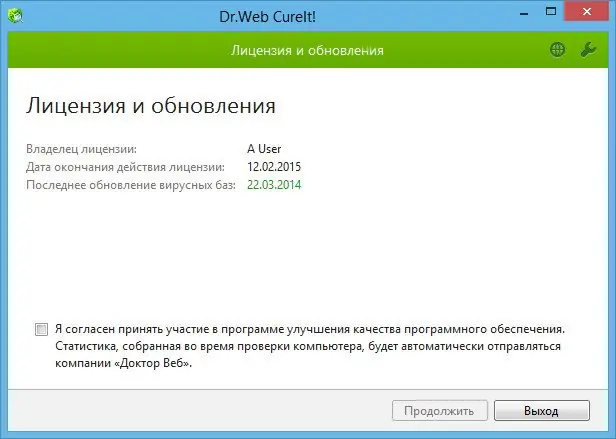Minimize the Dr.Web CureIt! window
The image size is (616, 439).
[x=524, y=14]
